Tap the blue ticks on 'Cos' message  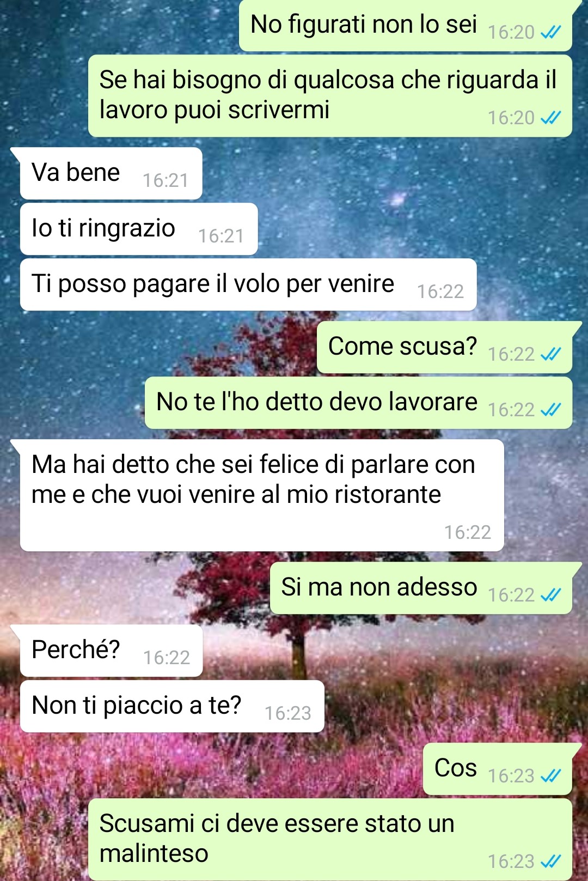(x=550, y=776)
